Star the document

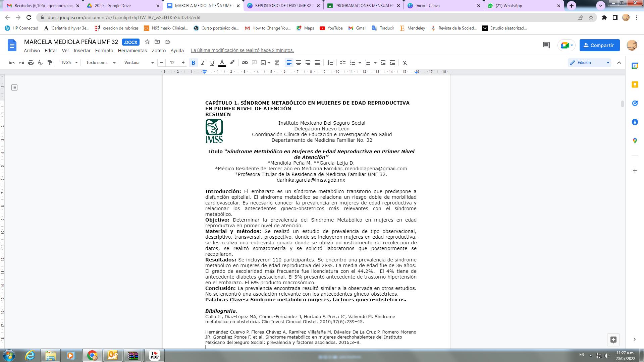[147, 42]
